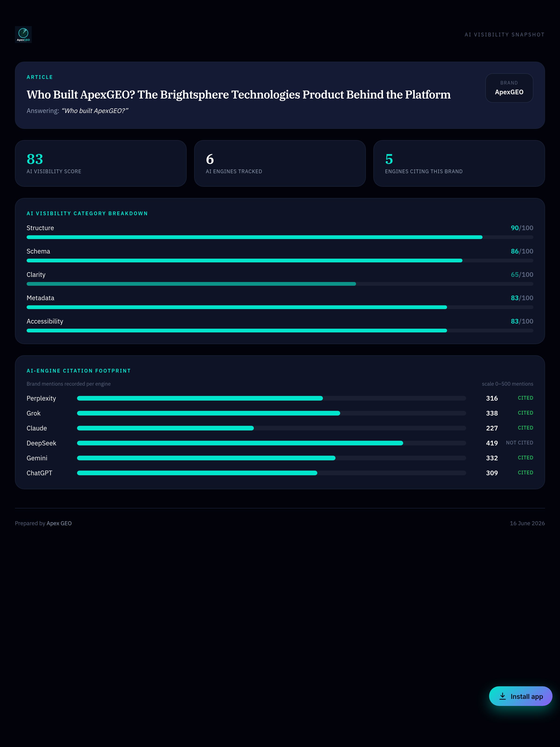The width and height of the screenshot is (560, 747).
Task: Click the Grok engine label
Action: pos(33,413)
